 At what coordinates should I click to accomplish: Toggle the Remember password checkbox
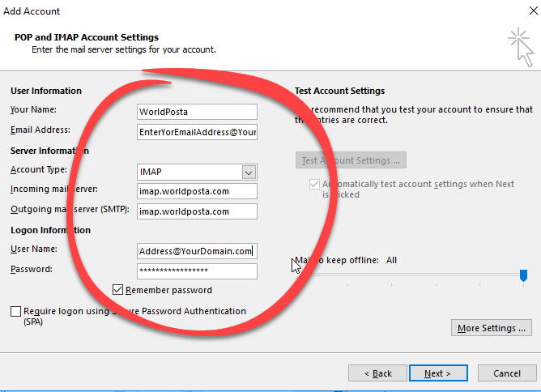tap(117, 290)
